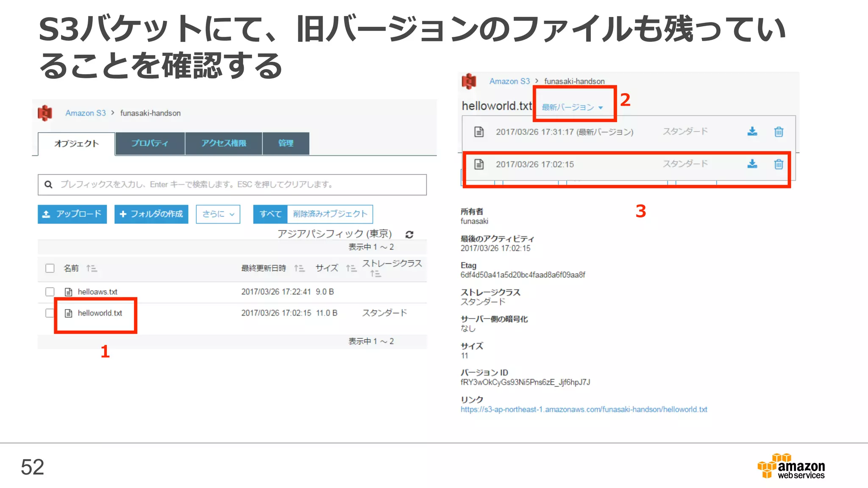
Task: Click funasaki-handson breadcrumb in right panel
Action: tap(574, 81)
